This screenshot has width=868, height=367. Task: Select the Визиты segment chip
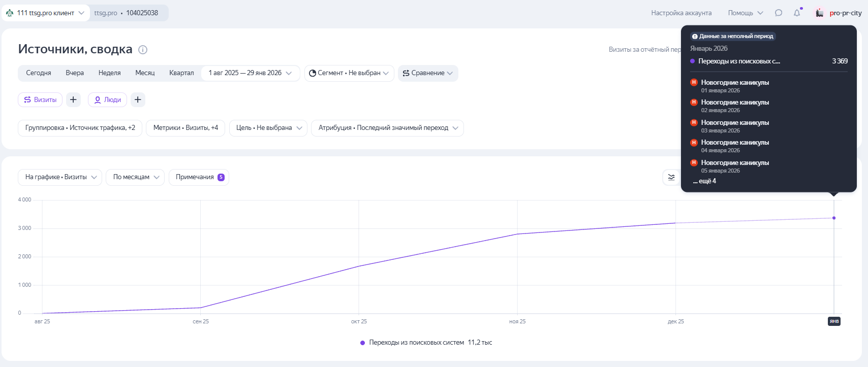40,100
